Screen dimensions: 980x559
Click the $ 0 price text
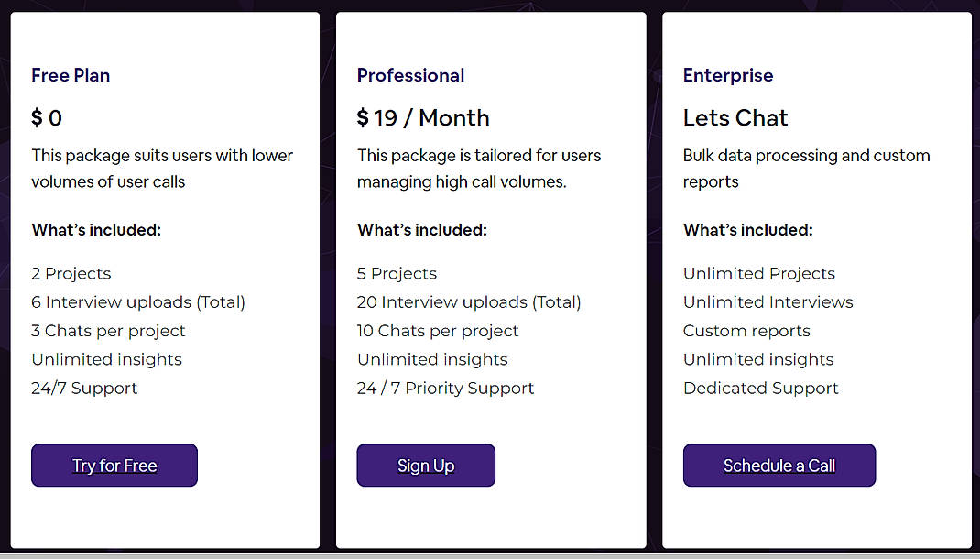[47, 118]
